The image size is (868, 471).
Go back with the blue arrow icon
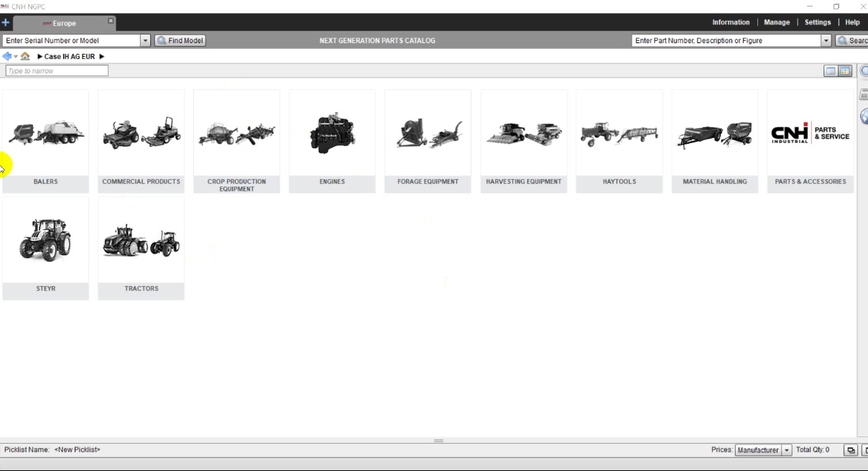(x=7, y=56)
